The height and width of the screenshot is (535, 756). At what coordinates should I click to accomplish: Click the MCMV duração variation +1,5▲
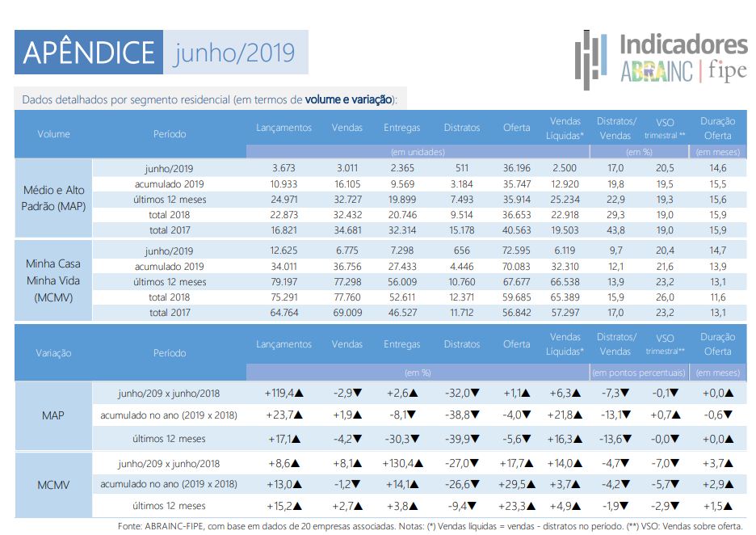[718, 506]
